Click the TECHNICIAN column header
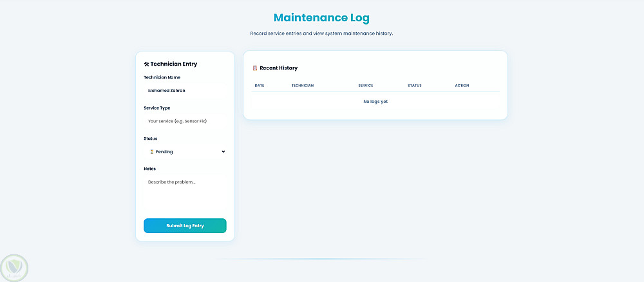Image resolution: width=644 pixels, height=282 pixels. tap(303, 86)
